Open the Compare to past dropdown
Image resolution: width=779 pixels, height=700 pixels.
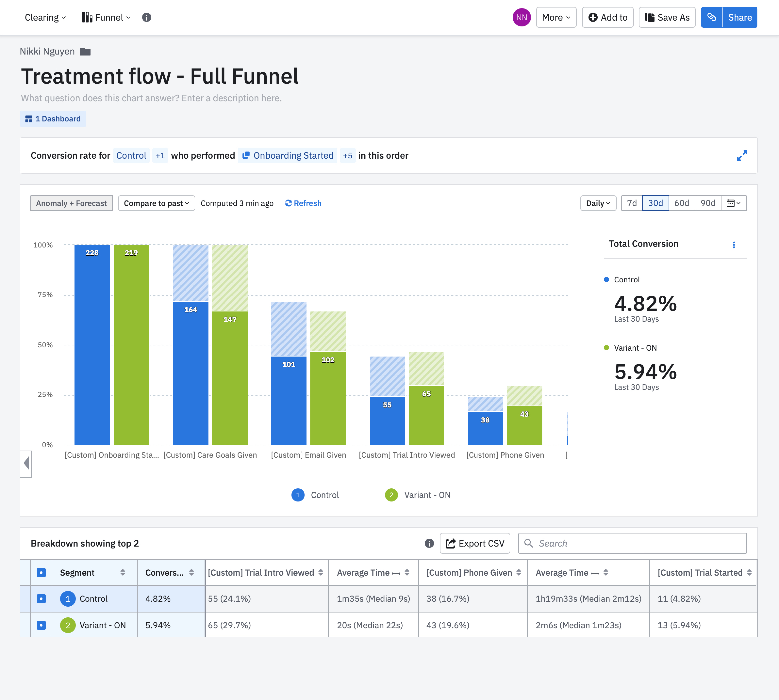click(156, 203)
